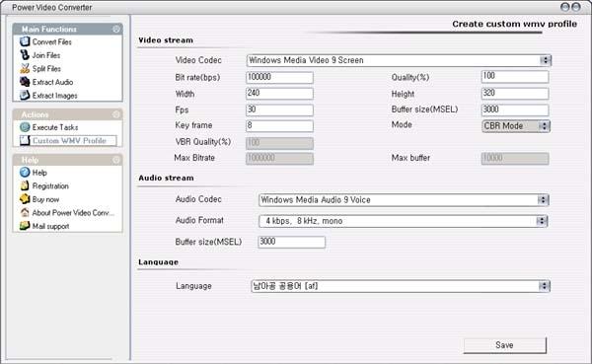The height and width of the screenshot is (364, 592).
Task: Click the About Power Video Converter house icon
Action: click(x=25, y=213)
